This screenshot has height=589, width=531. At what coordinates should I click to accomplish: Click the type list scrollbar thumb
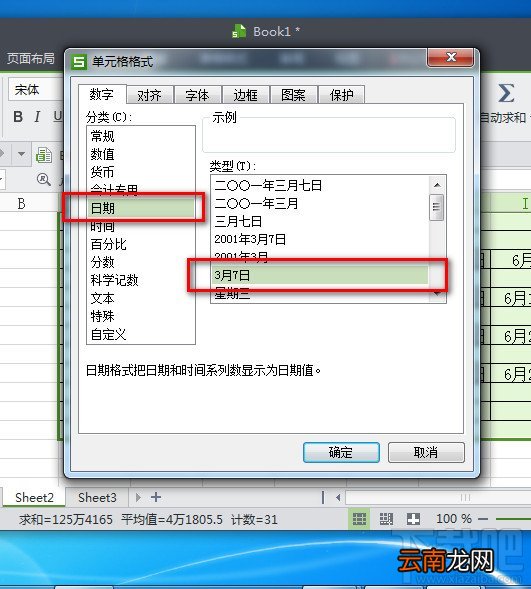[x=436, y=207]
